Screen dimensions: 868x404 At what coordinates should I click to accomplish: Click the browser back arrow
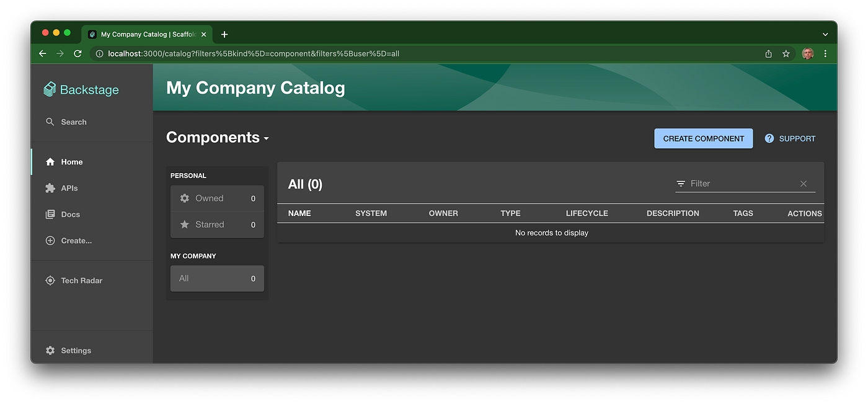[42, 53]
